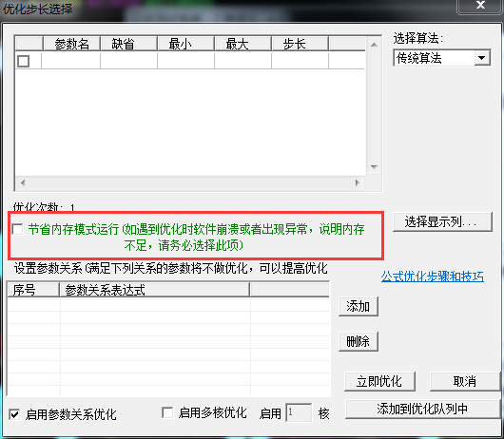Enable 节省内存模式运行 checkbox

click(x=17, y=229)
